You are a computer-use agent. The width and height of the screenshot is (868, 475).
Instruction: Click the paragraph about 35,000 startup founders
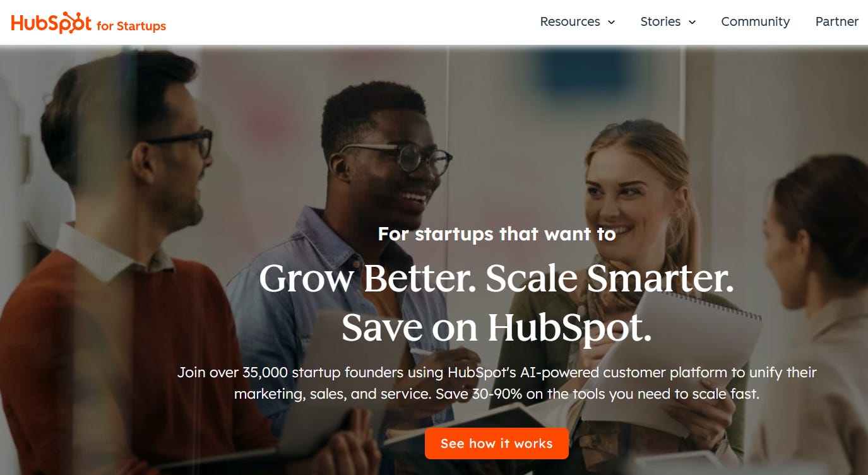pos(496,384)
